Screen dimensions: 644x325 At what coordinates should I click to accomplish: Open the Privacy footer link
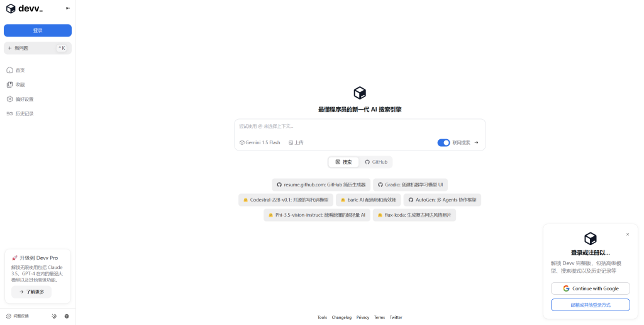click(x=363, y=317)
